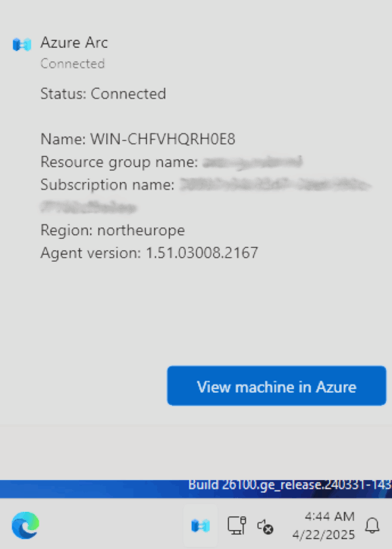The width and height of the screenshot is (392, 549).
Task: Click the Status: Connected line
Action: [x=103, y=94]
